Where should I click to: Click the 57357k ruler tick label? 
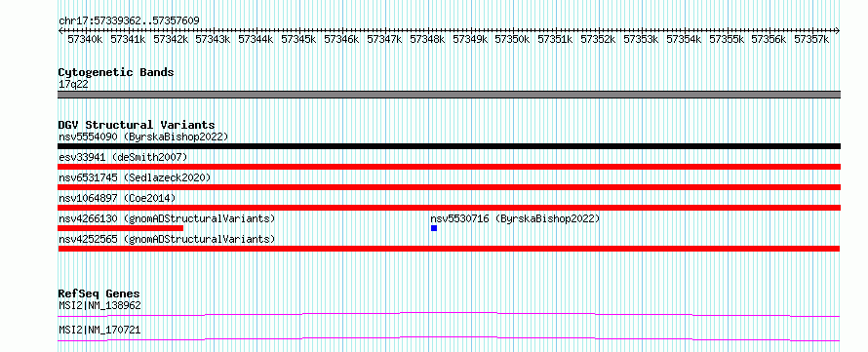point(812,39)
